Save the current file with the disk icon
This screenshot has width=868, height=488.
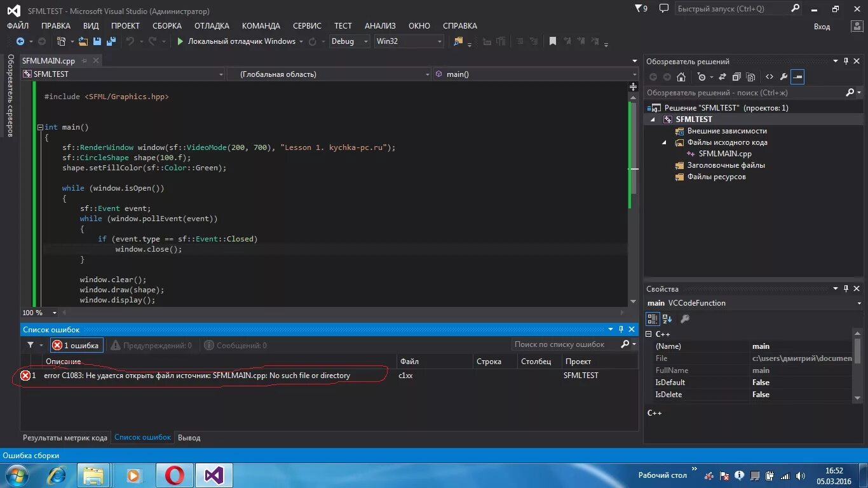[97, 41]
